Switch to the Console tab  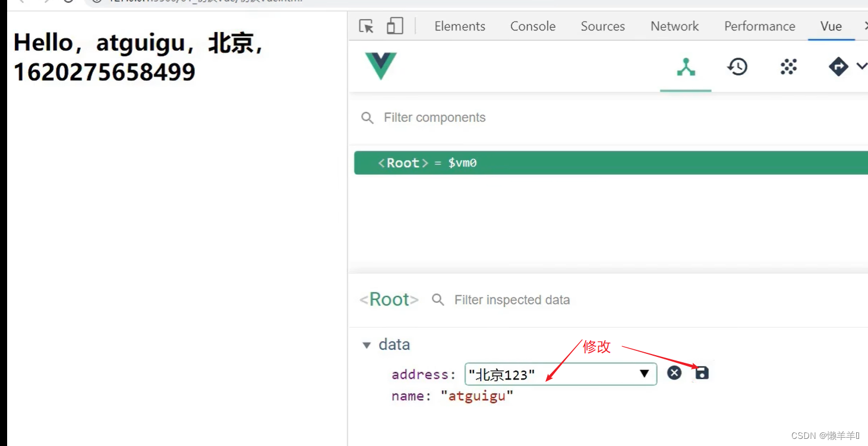point(533,26)
